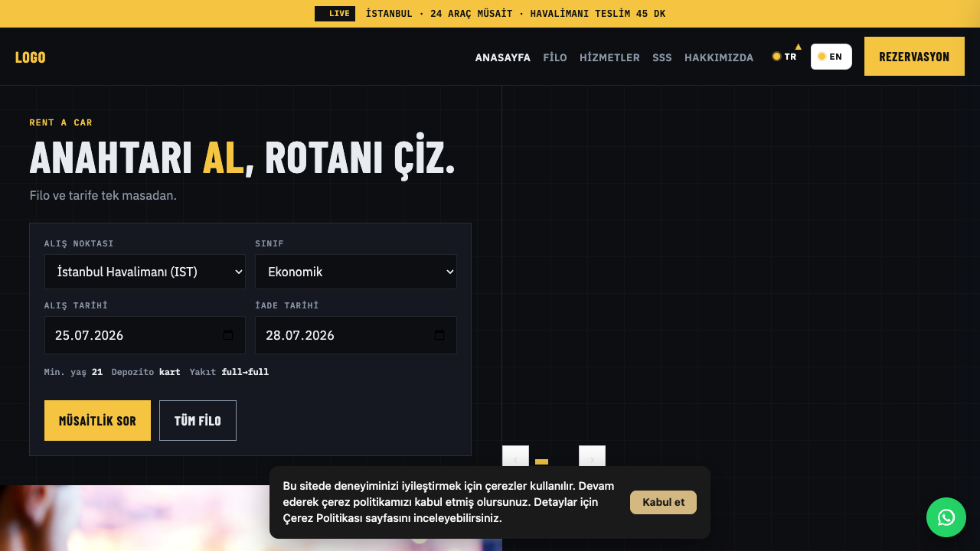Click the Alış Tarihi date field
Screen dimensions: 980x551
pyautogui.click(x=145, y=335)
